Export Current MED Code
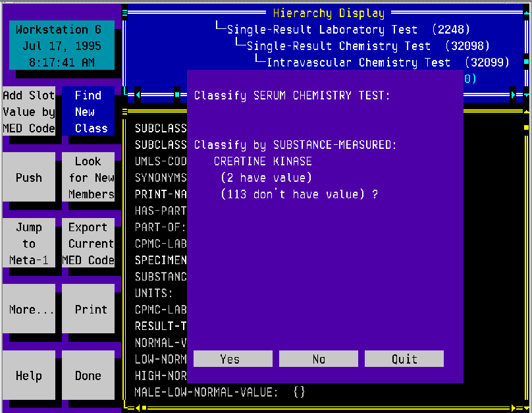 coord(88,243)
